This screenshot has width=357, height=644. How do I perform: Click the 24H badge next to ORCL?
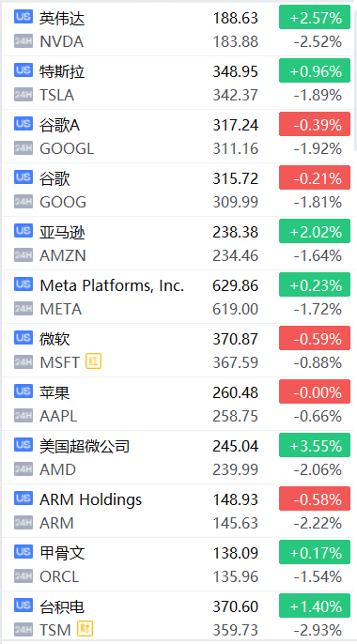tap(23, 576)
